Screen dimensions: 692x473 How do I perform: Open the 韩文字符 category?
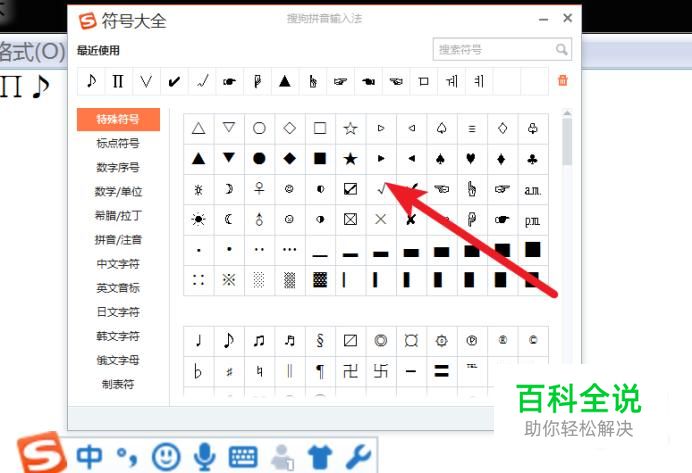118,336
